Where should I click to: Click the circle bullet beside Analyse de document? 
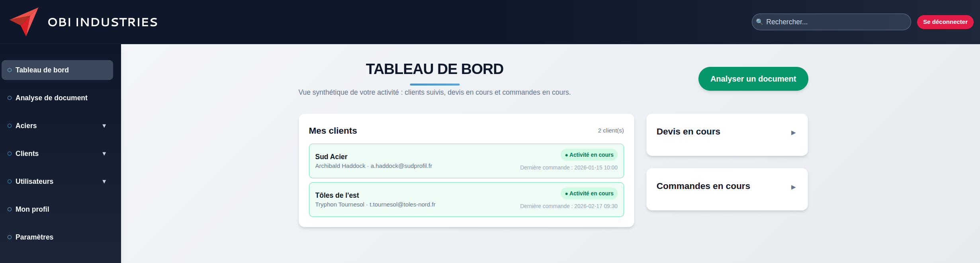click(10, 98)
